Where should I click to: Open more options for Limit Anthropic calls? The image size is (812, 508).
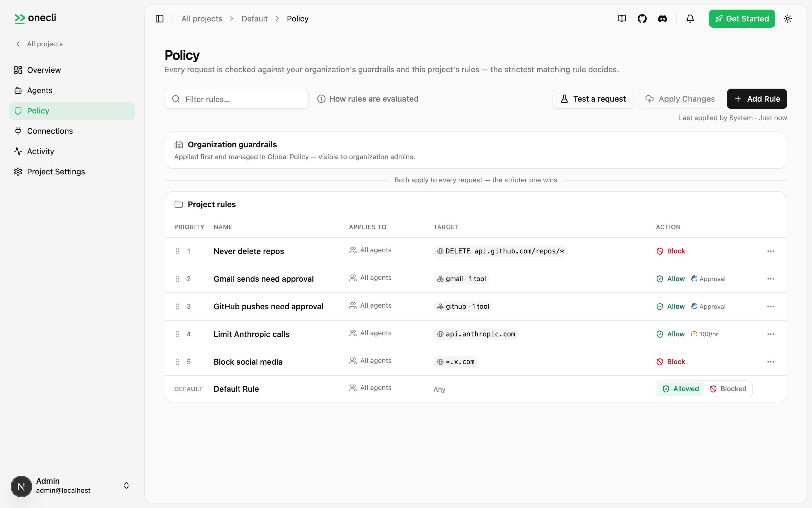point(771,334)
